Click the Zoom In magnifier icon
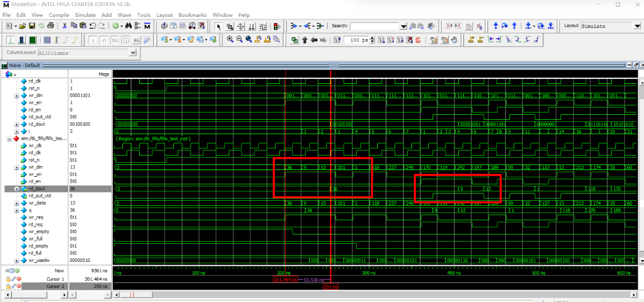The height and width of the screenshot is (302, 644). [x=230, y=40]
